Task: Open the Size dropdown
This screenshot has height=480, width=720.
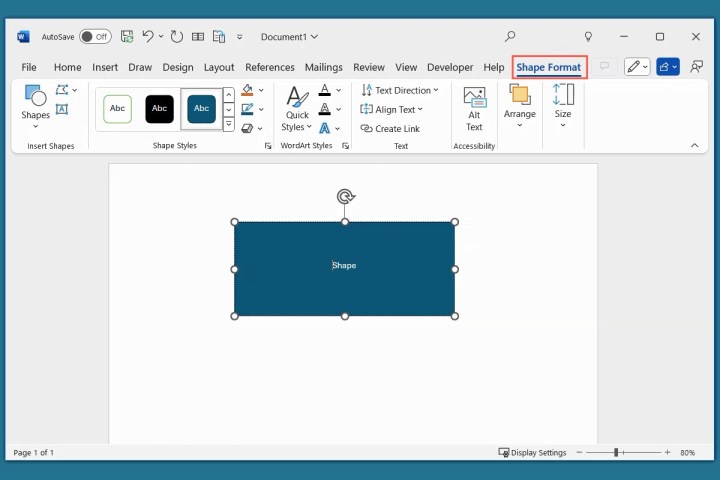Action: click(563, 106)
